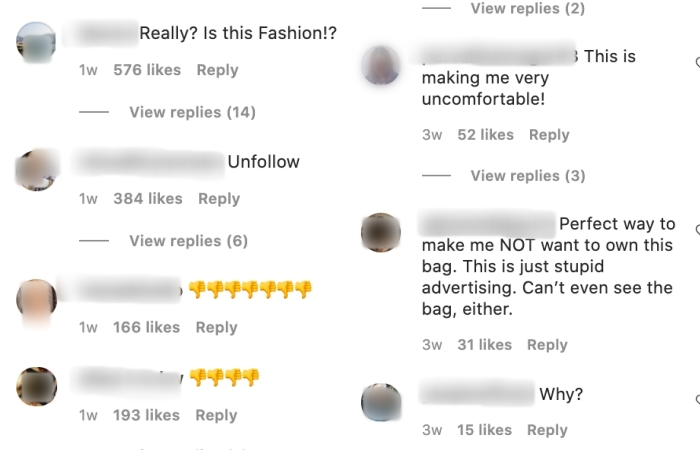Open avatar of the "uncomfortable" commenter
Screen dimensions: 700x450
coord(380,65)
